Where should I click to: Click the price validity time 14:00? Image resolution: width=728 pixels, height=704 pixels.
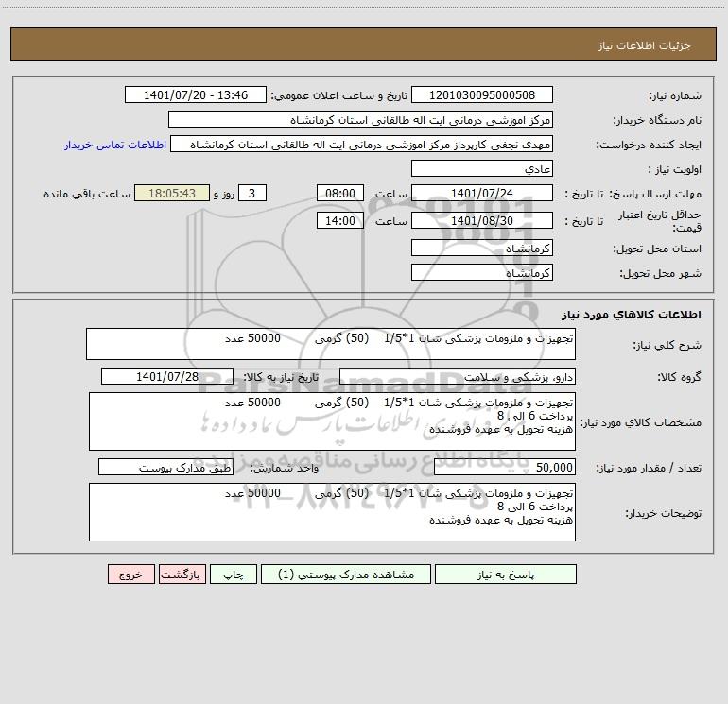pos(339,220)
